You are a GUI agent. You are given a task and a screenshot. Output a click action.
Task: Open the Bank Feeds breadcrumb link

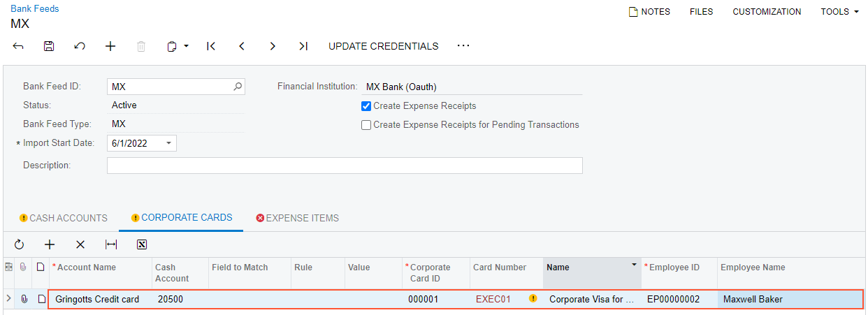(x=35, y=9)
